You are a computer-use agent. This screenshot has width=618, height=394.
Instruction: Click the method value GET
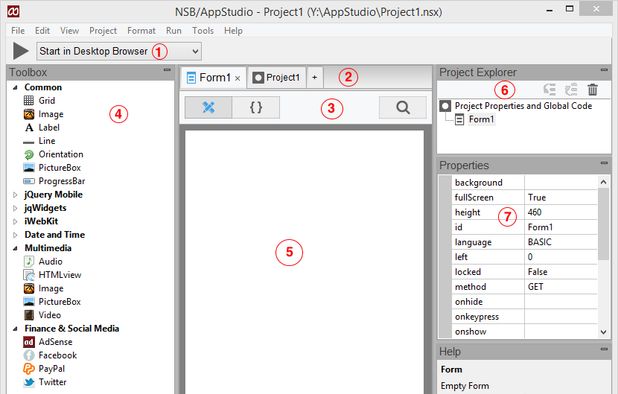[561, 287]
